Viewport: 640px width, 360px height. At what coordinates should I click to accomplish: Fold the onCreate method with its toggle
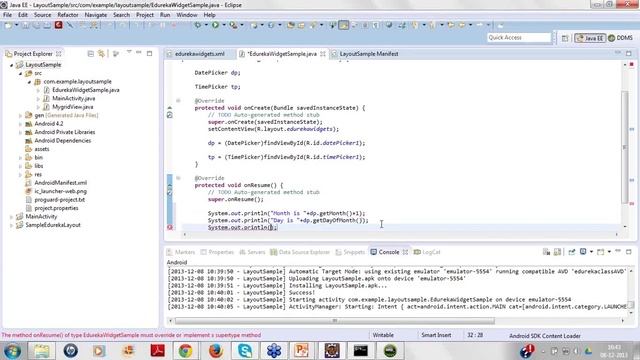pos(178,101)
